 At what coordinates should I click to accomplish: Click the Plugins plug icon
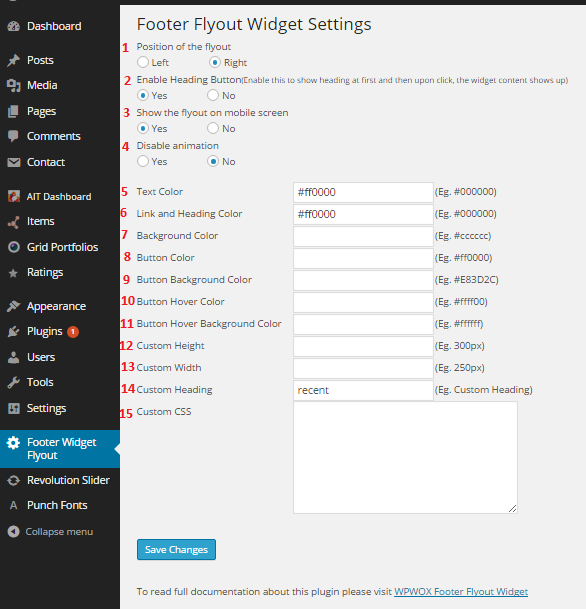(14, 331)
